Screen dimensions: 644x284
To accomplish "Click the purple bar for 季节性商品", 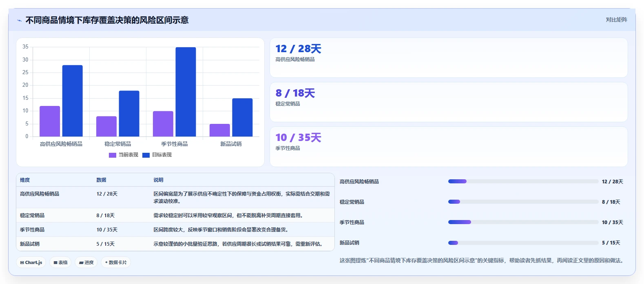I will click(x=163, y=124).
